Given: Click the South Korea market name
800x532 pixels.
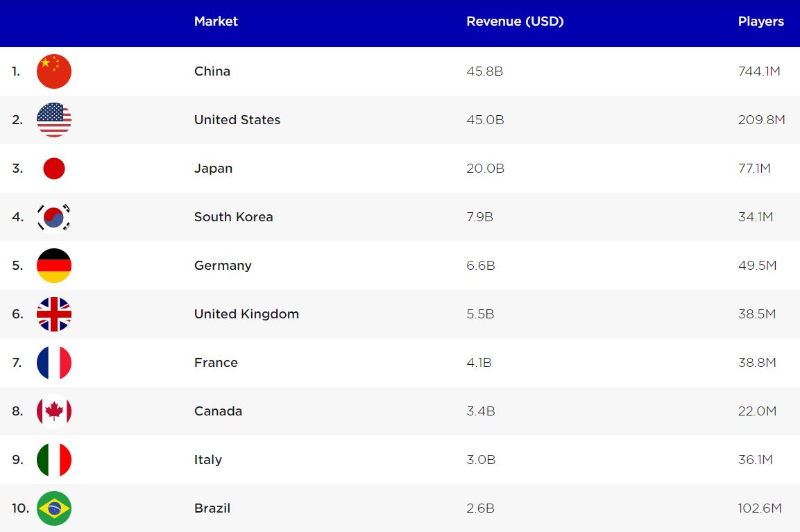Looking at the screenshot, I should (x=234, y=217).
